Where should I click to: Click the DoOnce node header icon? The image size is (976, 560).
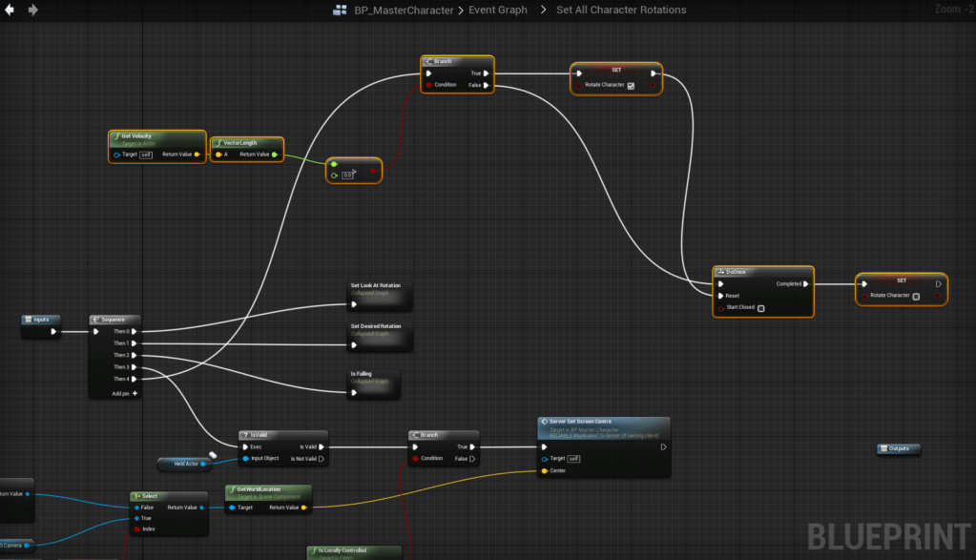point(720,272)
